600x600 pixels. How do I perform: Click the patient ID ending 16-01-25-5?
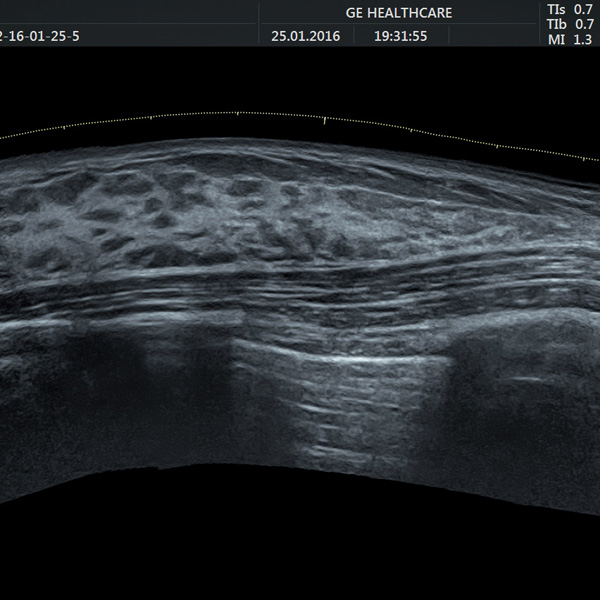pyautogui.click(x=40, y=36)
